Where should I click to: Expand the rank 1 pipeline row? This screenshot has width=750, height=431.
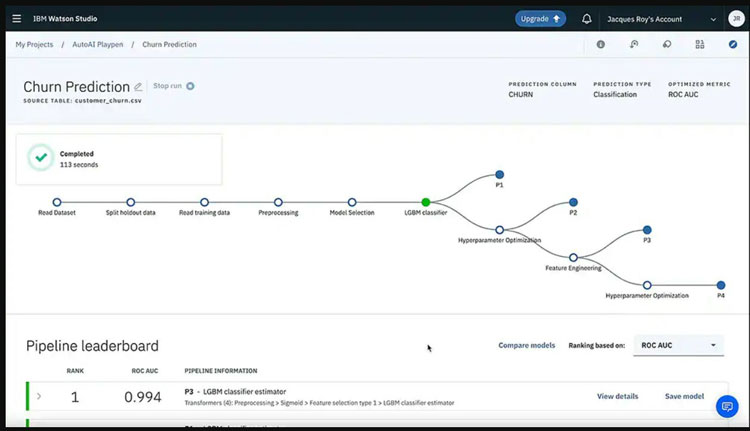pyautogui.click(x=39, y=396)
